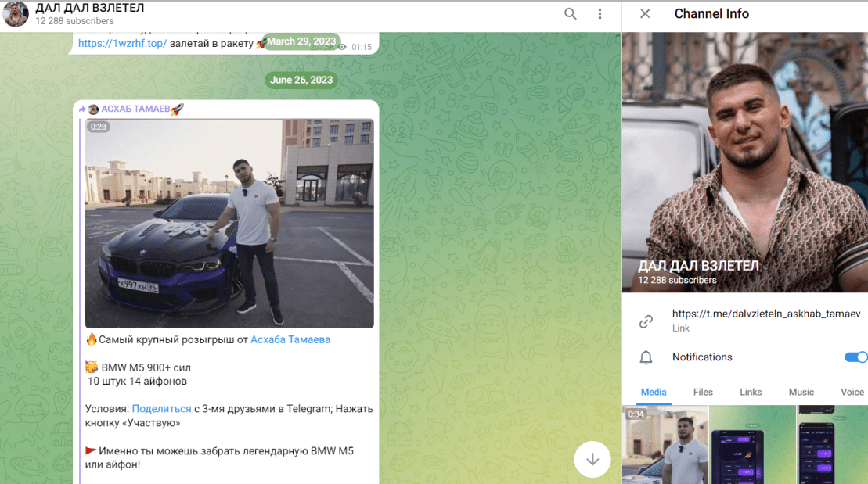Click the views eye icon near 01:15
The width and height of the screenshot is (868, 484).
click(342, 47)
